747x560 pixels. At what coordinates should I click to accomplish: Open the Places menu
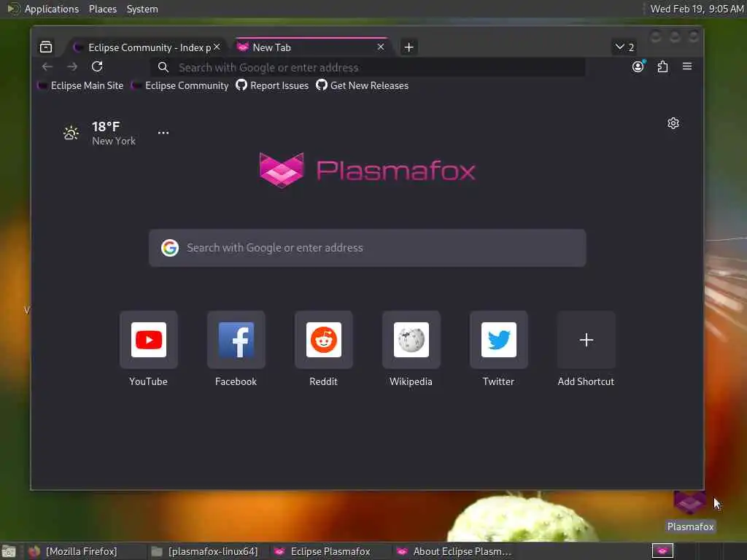point(103,9)
